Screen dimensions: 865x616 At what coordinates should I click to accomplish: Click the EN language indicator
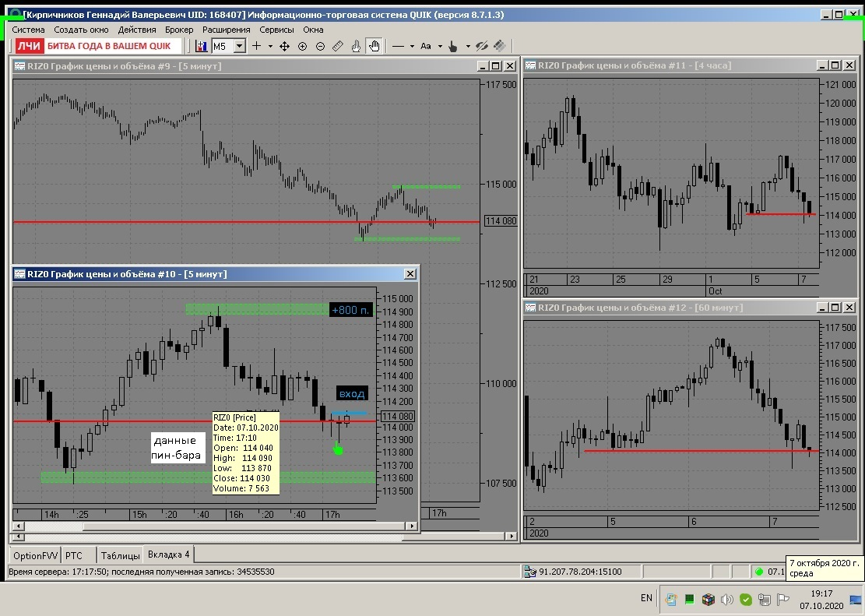click(x=646, y=598)
